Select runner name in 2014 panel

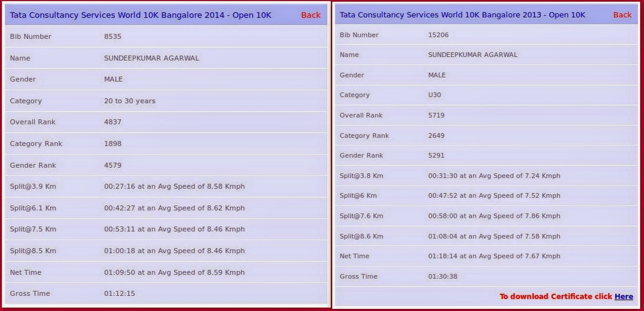tap(151, 58)
